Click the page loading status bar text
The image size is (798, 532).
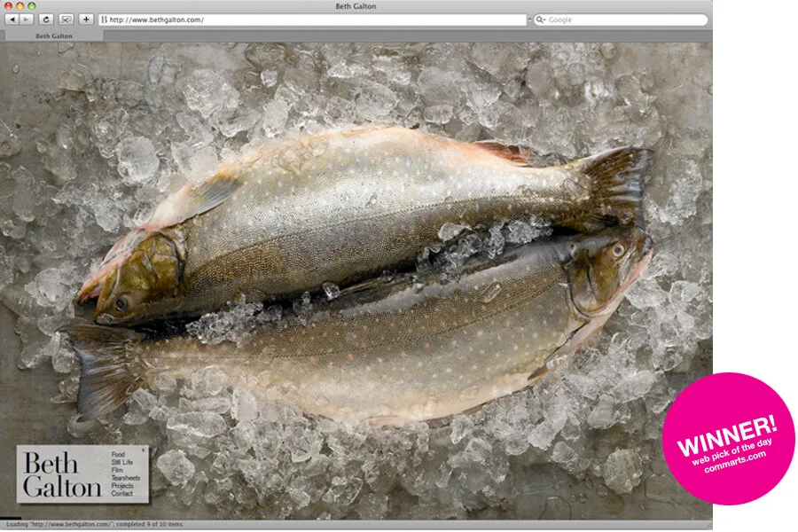click(94, 524)
